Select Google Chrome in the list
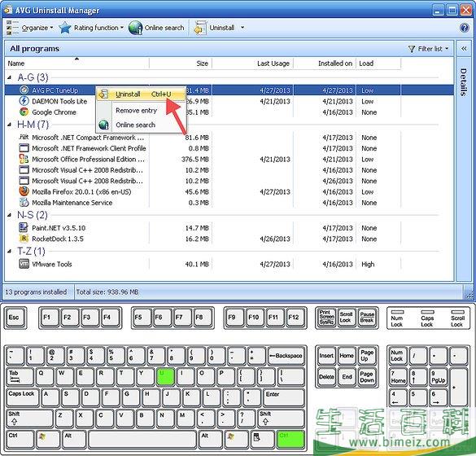The image size is (476, 456). pyautogui.click(x=54, y=112)
